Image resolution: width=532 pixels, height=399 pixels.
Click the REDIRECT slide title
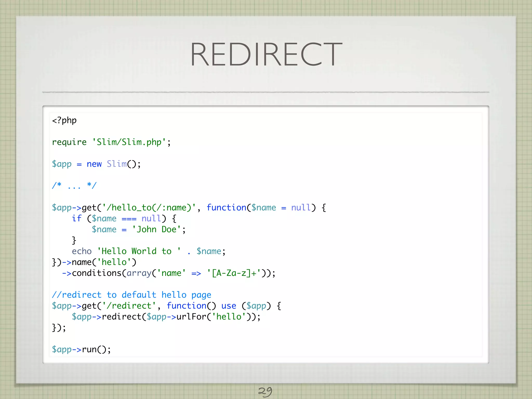click(x=266, y=55)
